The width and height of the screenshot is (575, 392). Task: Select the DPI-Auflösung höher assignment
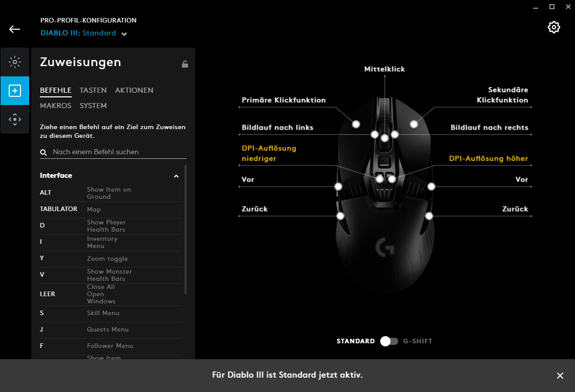488,158
